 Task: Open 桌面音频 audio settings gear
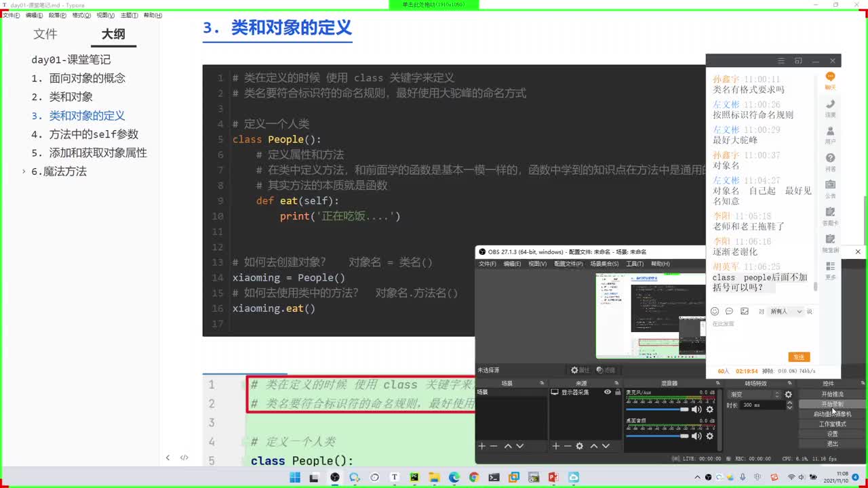pos(710,436)
